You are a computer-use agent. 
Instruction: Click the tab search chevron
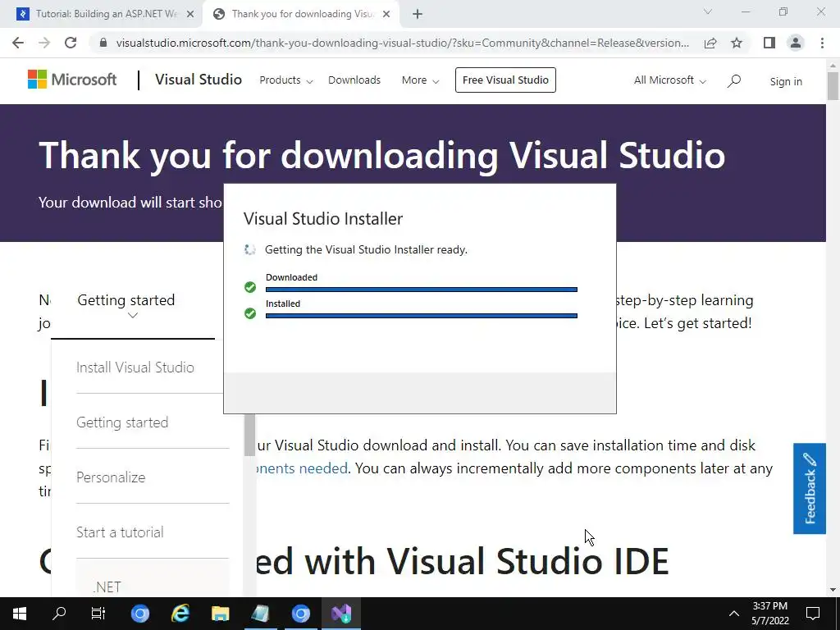708,11
